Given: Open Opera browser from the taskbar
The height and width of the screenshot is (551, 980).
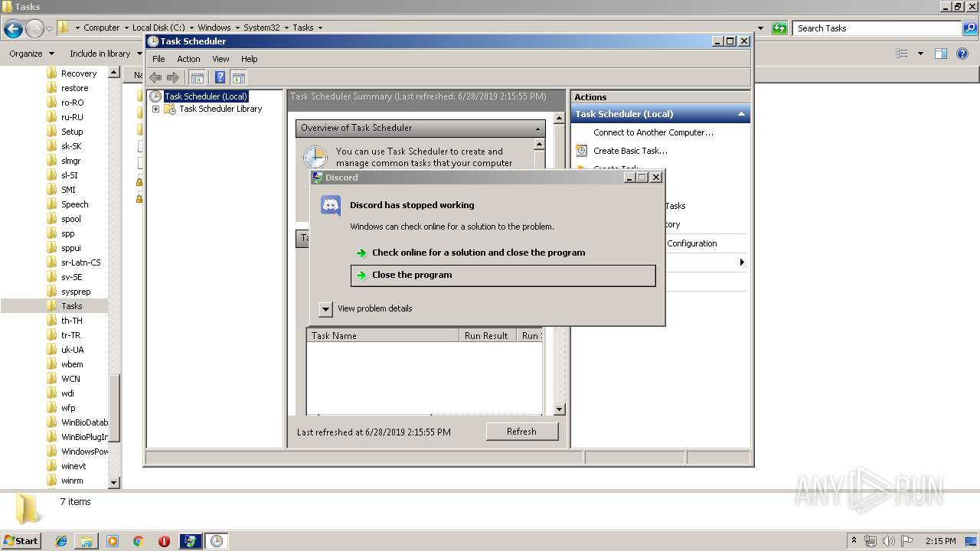Looking at the screenshot, I should 164,541.
